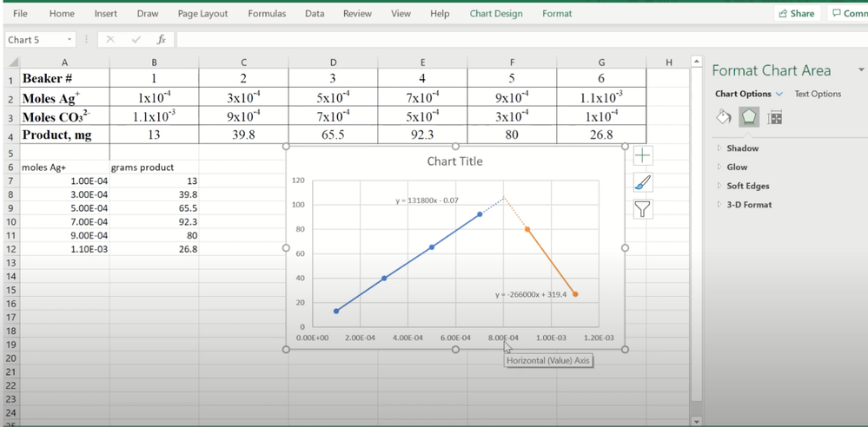868x427 pixels.
Task: Select column H header
Action: tap(668, 62)
